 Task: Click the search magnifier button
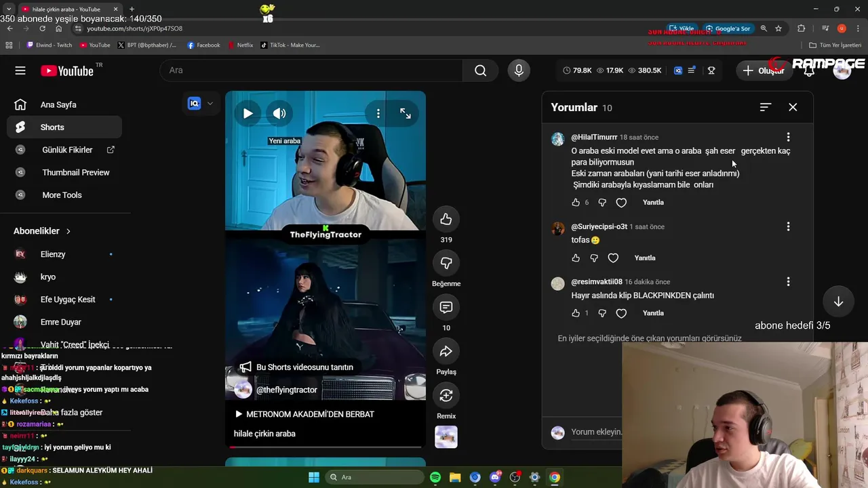481,70
